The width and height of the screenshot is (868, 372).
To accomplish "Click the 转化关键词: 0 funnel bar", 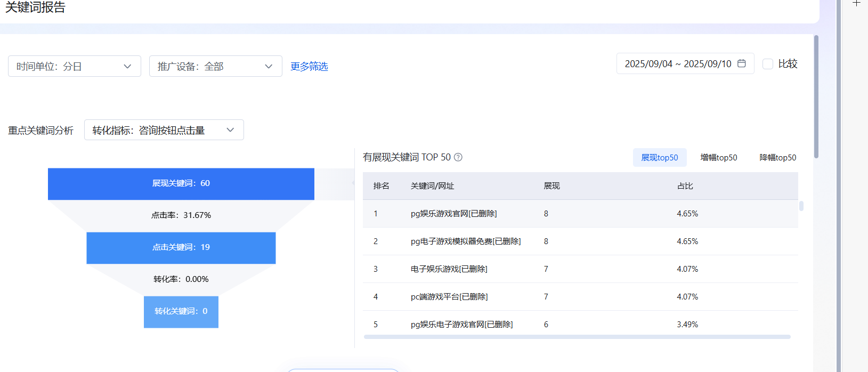I will coord(181,312).
